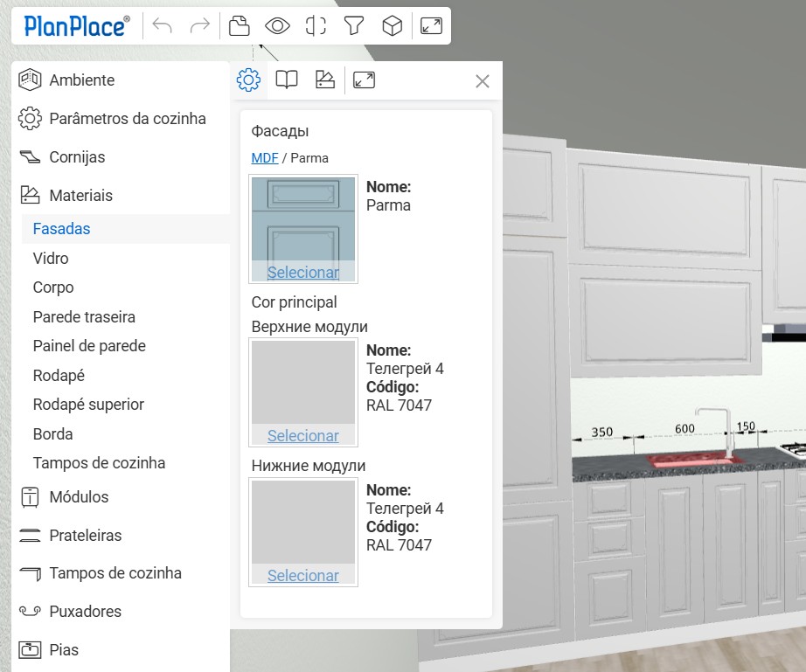Select the gear settings tab in panel
The height and width of the screenshot is (672, 806).
(248, 80)
